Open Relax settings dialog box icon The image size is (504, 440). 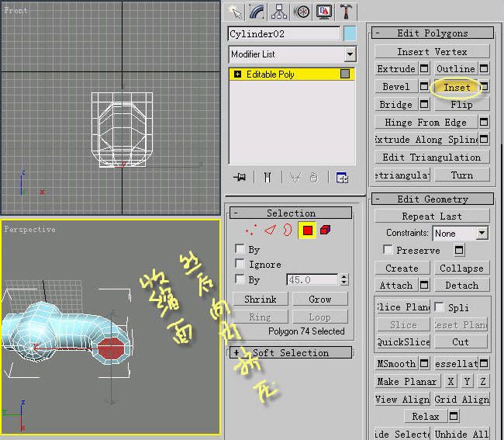pyautogui.click(x=454, y=416)
